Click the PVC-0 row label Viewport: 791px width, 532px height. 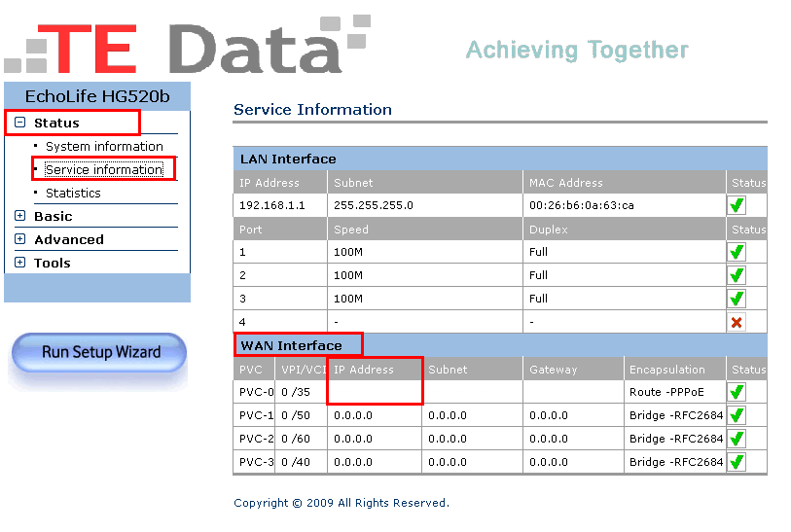(x=256, y=392)
